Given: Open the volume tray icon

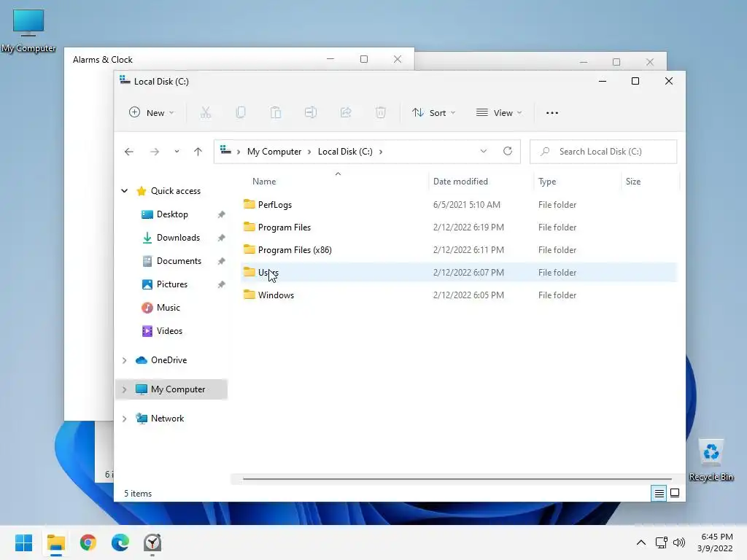Looking at the screenshot, I should 679,542.
